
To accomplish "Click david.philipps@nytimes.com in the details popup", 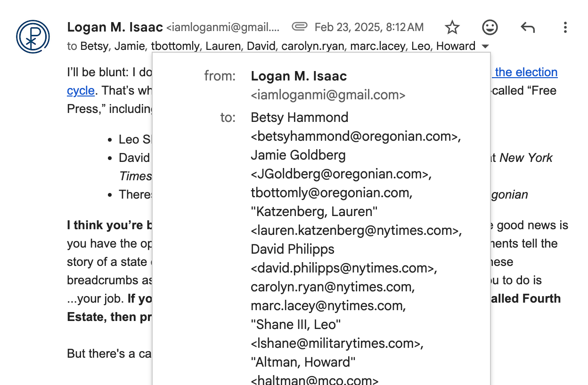I will click(344, 268).
